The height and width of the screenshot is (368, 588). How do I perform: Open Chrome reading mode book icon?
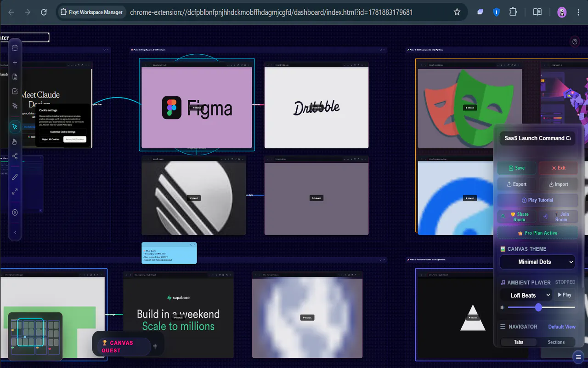coord(537,12)
